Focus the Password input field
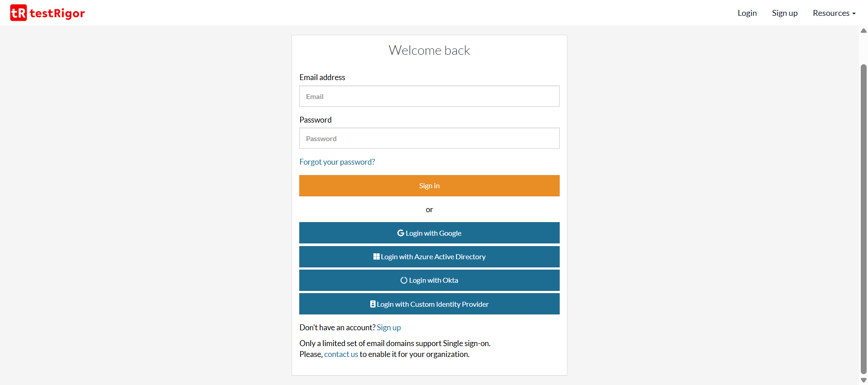This screenshot has height=385, width=868. tap(429, 138)
